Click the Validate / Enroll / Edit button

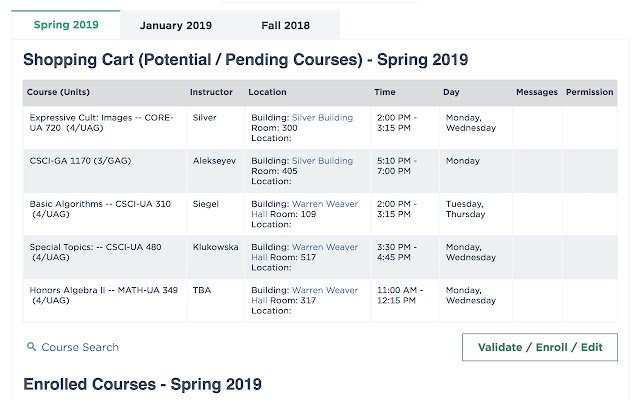pyautogui.click(x=540, y=347)
